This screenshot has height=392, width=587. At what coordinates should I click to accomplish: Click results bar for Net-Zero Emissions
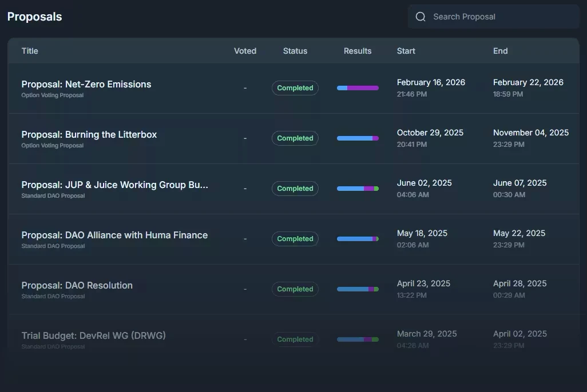(358, 88)
